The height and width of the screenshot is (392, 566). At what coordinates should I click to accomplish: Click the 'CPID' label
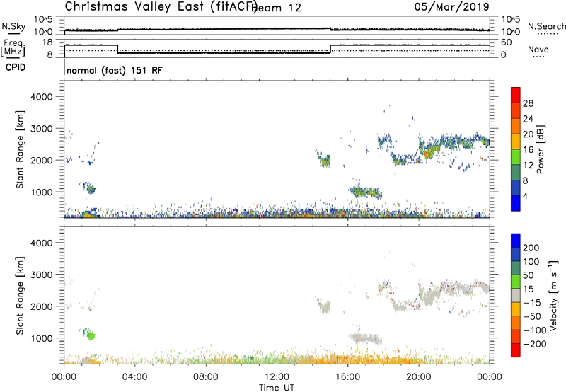pos(16,67)
